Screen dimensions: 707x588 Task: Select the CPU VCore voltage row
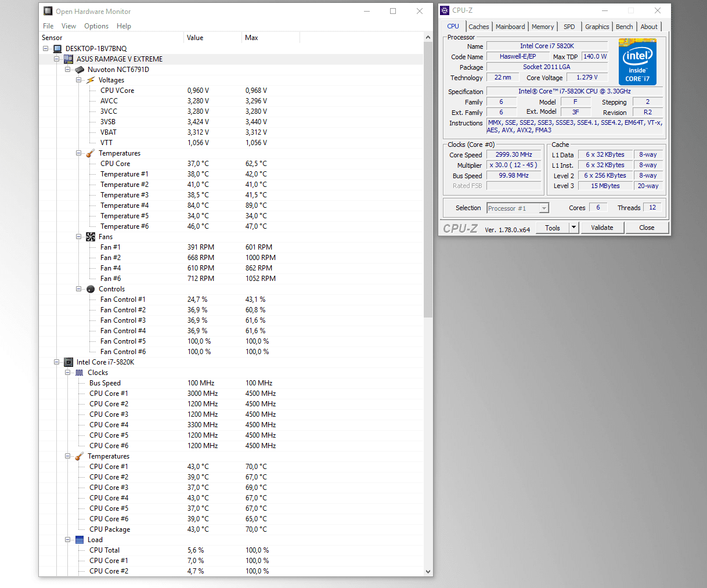(231, 91)
